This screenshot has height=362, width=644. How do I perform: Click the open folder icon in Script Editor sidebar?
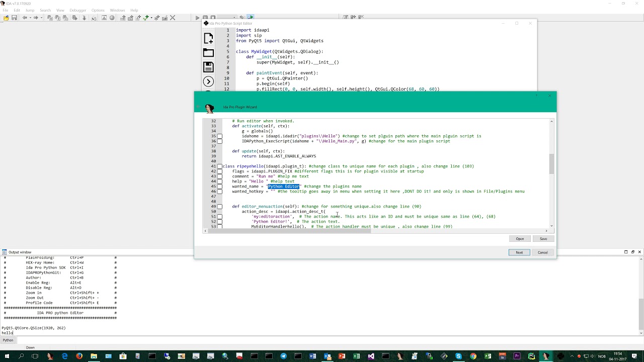tap(208, 53)
